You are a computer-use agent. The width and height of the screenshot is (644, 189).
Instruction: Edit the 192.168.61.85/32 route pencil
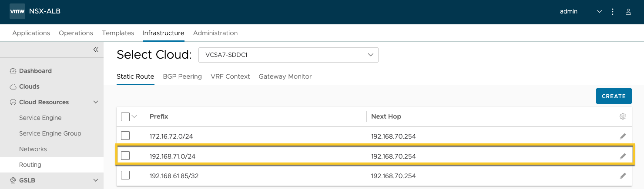[x=623, y=176]
